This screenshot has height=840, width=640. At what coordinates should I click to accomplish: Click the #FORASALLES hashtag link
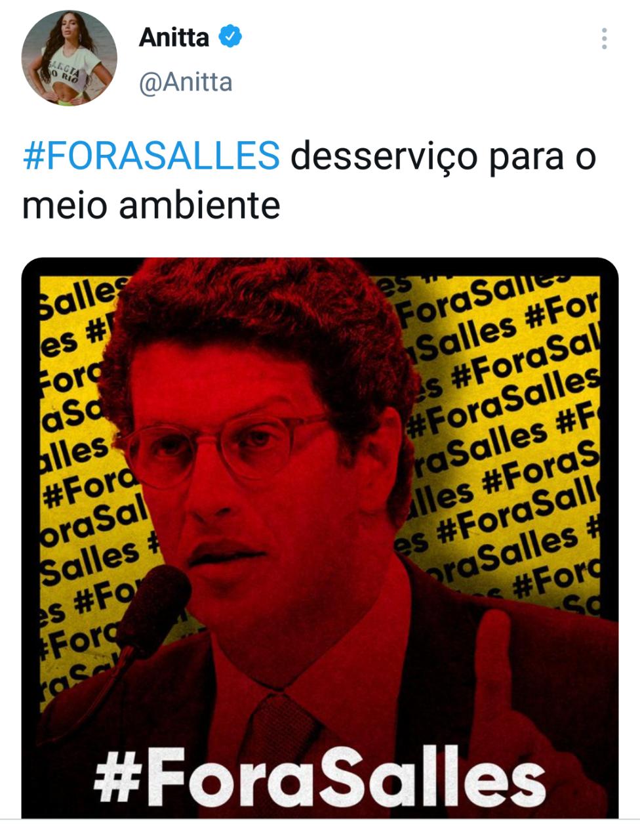(151, 156)
